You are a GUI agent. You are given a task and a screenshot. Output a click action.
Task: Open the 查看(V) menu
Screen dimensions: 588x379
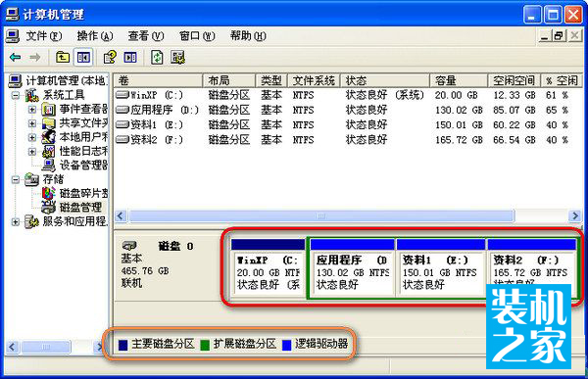click(x=146, y=36)
